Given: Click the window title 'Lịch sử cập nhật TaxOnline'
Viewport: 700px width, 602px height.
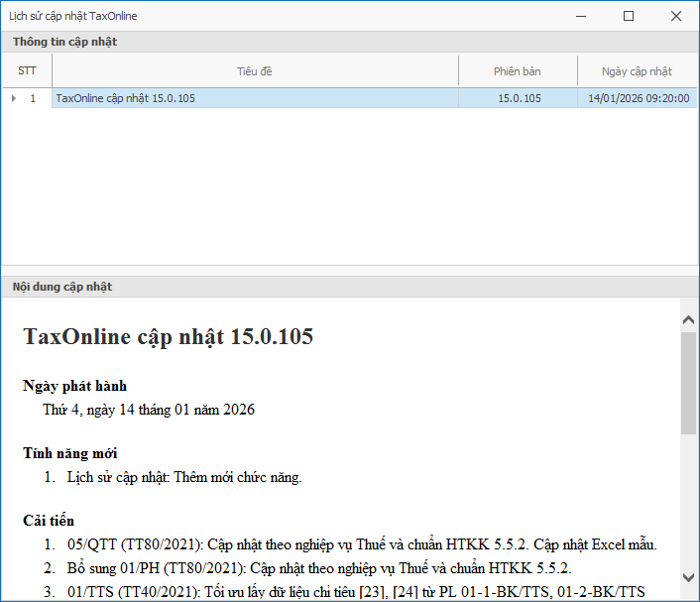Looking at the screenshot, I should tap(73, 16).
